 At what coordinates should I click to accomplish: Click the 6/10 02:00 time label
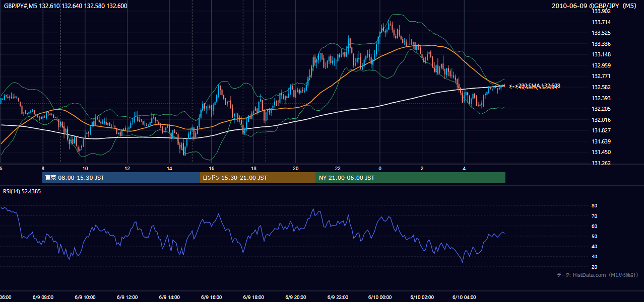422,297
